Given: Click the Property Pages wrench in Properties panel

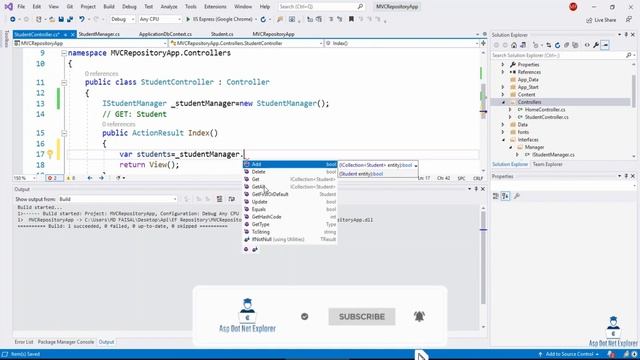Looking at the screenshot, I should [x=517, y=196].
